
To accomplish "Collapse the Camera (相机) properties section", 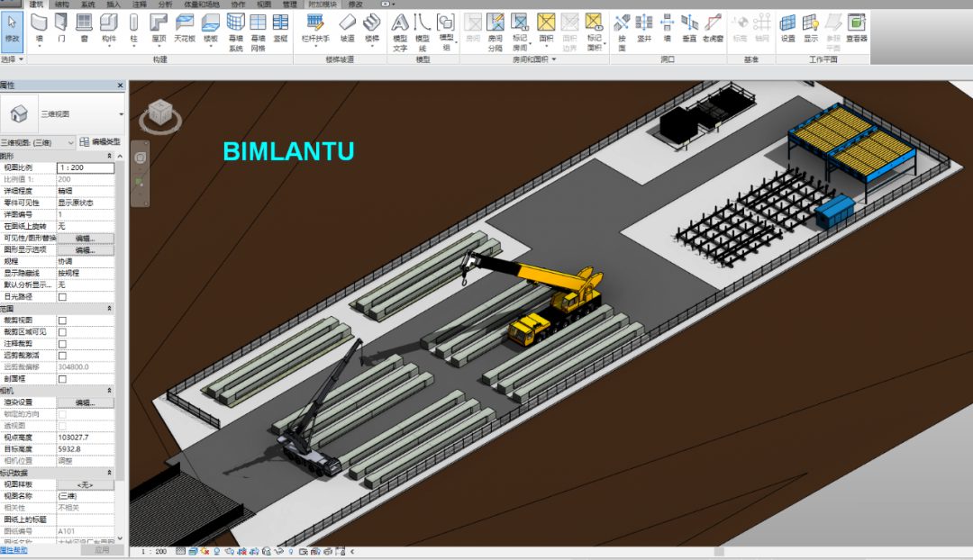I will point(110,391).
